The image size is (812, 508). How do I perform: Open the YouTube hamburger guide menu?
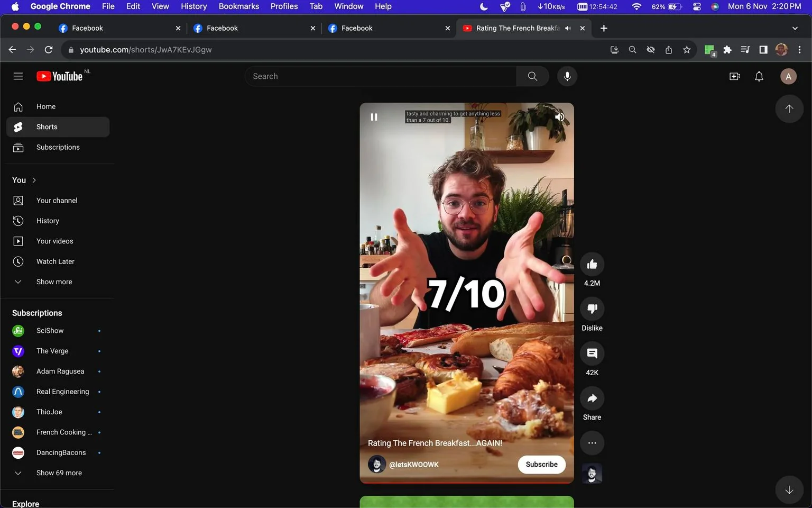[18, 76]
